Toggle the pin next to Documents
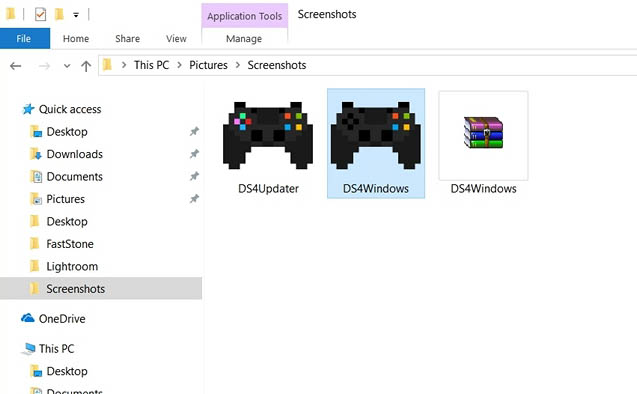The image size is (637, 394). [x=194, y=176]
